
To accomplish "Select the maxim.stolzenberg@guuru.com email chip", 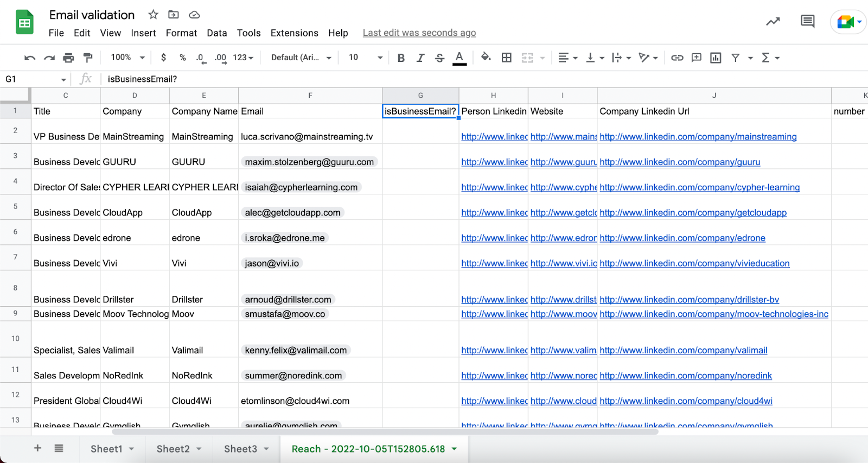I will [x=309, y=162].
